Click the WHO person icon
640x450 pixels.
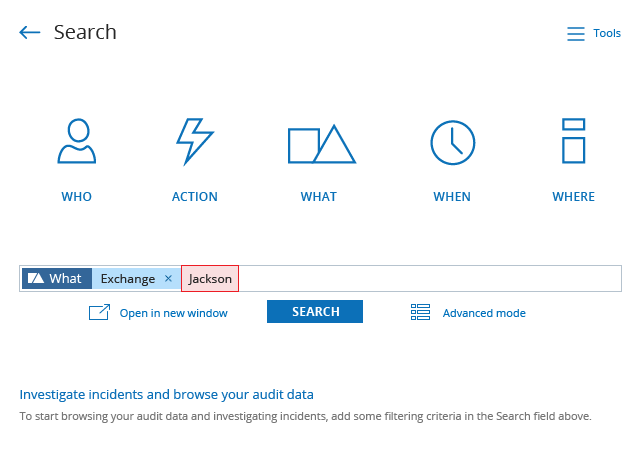click(x=77, y=141)
